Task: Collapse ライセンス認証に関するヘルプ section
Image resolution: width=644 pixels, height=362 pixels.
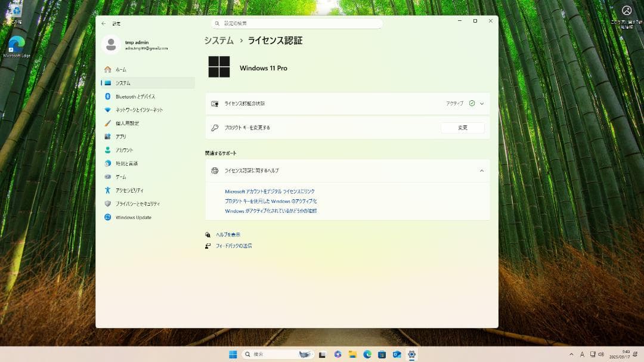Action: click(482, 171)
